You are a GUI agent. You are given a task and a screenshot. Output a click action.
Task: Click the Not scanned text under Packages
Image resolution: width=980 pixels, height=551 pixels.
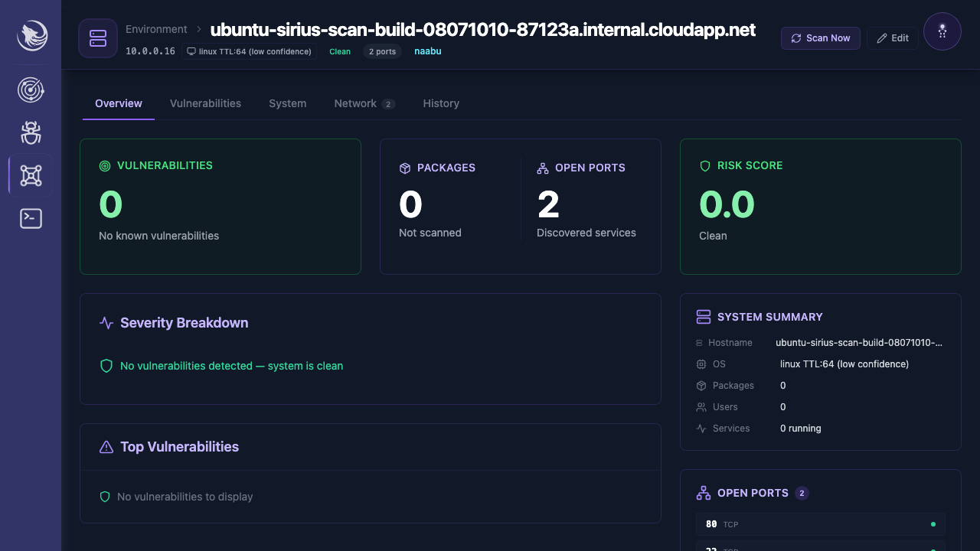coord(430,233)
